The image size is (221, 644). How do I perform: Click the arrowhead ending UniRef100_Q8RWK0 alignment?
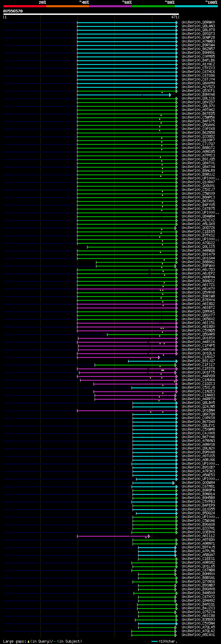tap(177, 22)
